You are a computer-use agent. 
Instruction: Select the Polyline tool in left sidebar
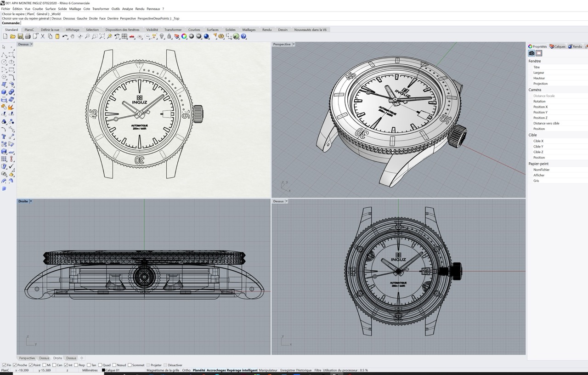point(4,55)
